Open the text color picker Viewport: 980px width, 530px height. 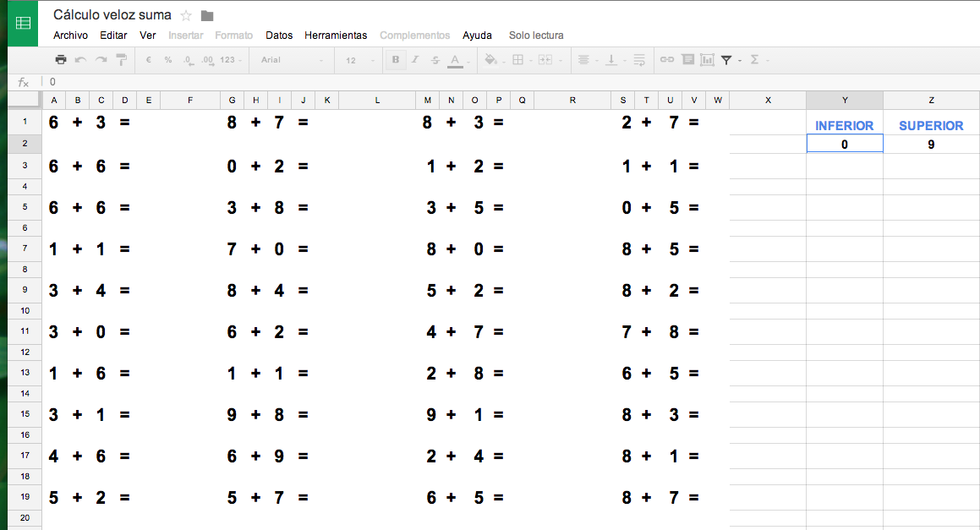click(455, 60)
